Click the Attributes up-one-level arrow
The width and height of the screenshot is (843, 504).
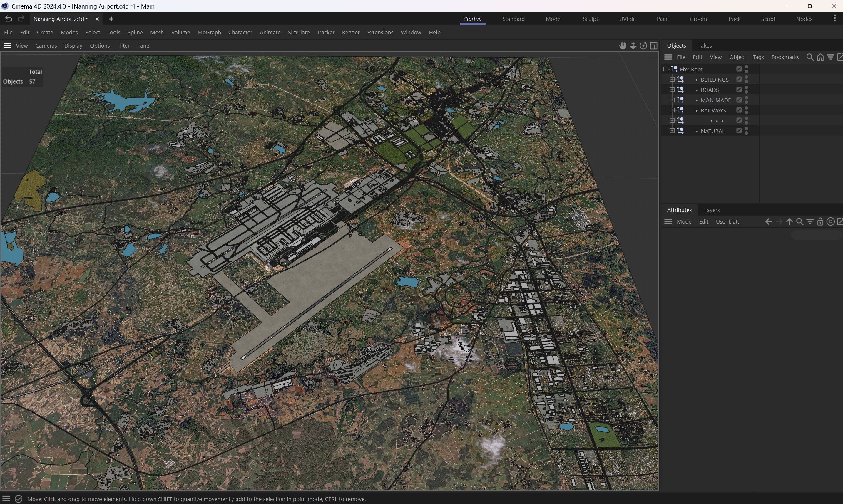pyautogui.click(x=789, y=221)
